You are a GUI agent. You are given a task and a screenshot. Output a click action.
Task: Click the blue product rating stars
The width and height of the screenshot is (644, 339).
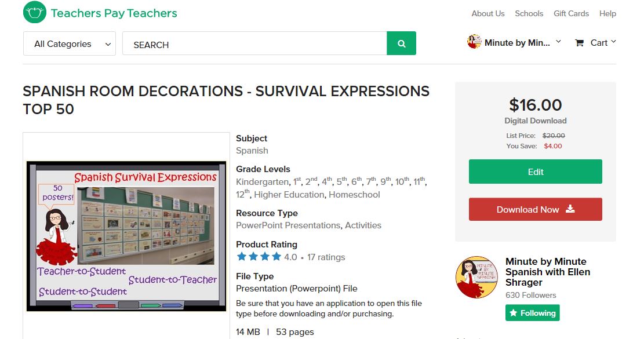click(x=259, y=257)
